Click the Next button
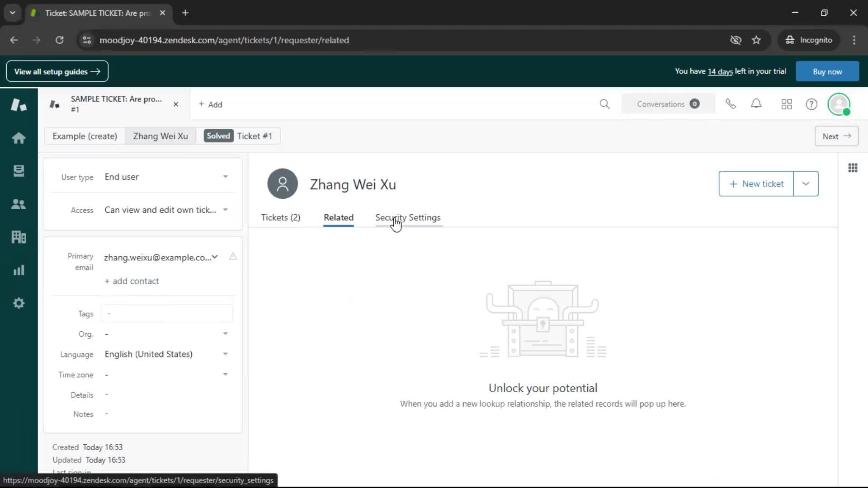 pyautogui.click(x=836, y=136)
